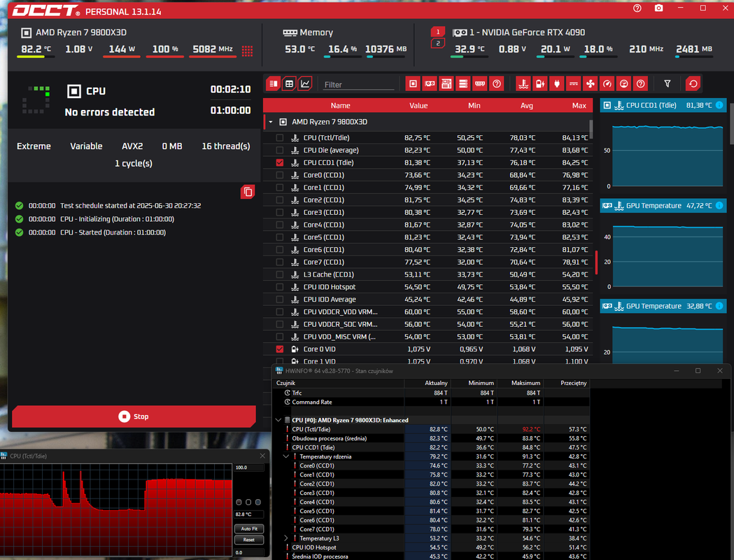Uncheck CPU CCD1 (Tdie) sensor checkbox
Viewport: 734px width, 560px height.
pyautogui.click(x=280, y=162)
